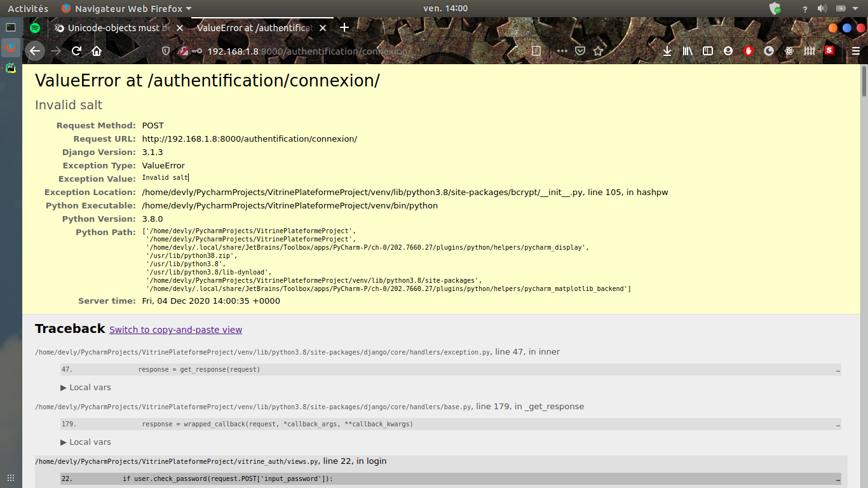This screenshot has width=868, height=488.
Task: Bookmark this page with the star icon
Action: pyautogui.click(x=598, y=51)
